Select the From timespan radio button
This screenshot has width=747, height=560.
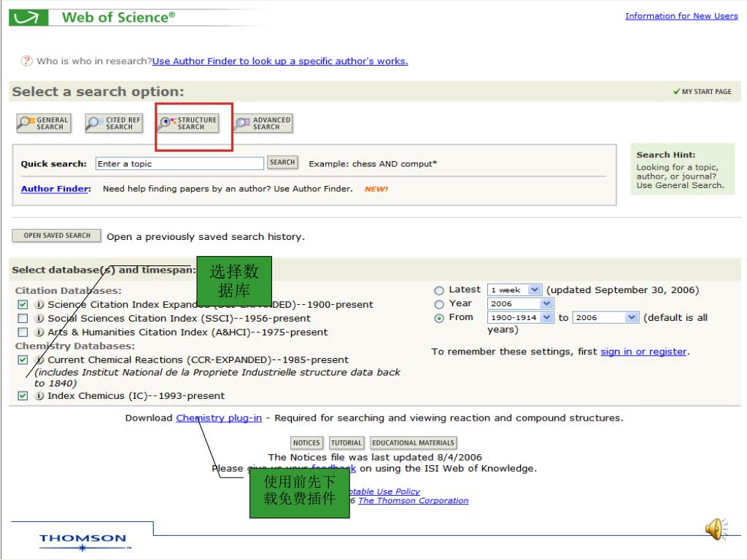pos(438,318)
